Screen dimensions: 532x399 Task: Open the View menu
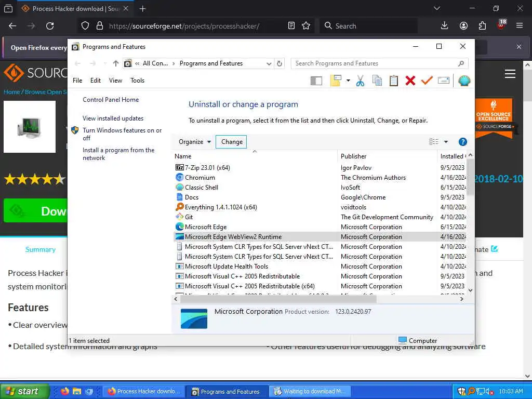click(x=115, y=81)
